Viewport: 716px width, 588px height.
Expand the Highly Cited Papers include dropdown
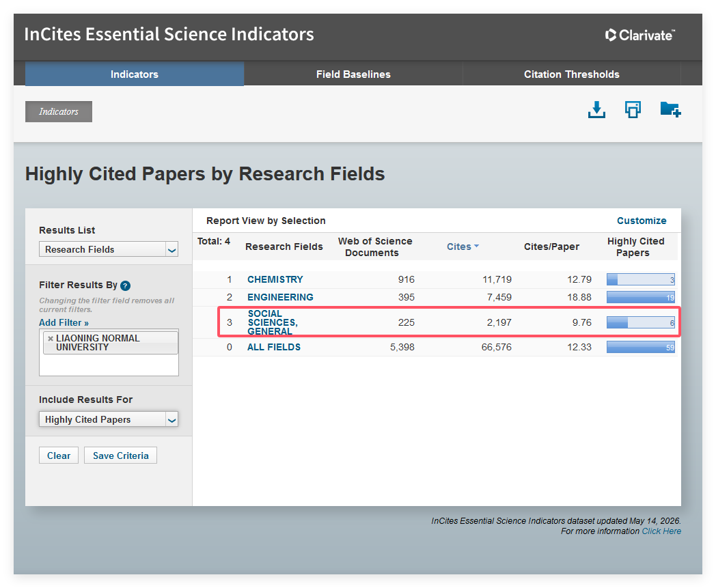point(109,419)
